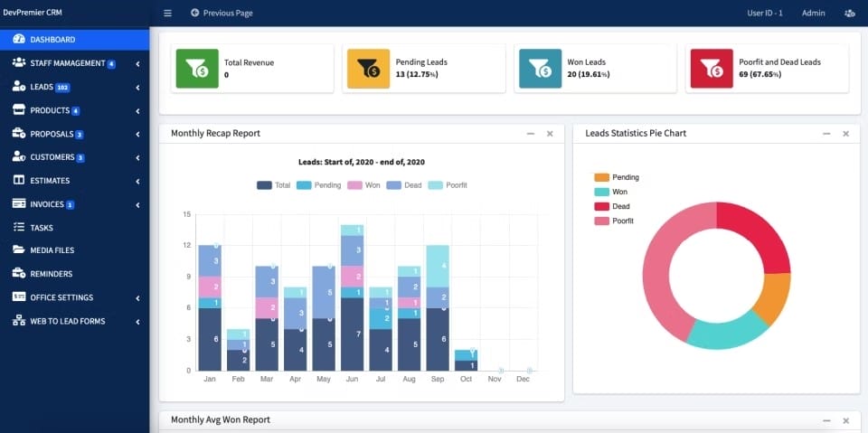Click the hamburger menu icon in top bar

(x=167, y=14)
